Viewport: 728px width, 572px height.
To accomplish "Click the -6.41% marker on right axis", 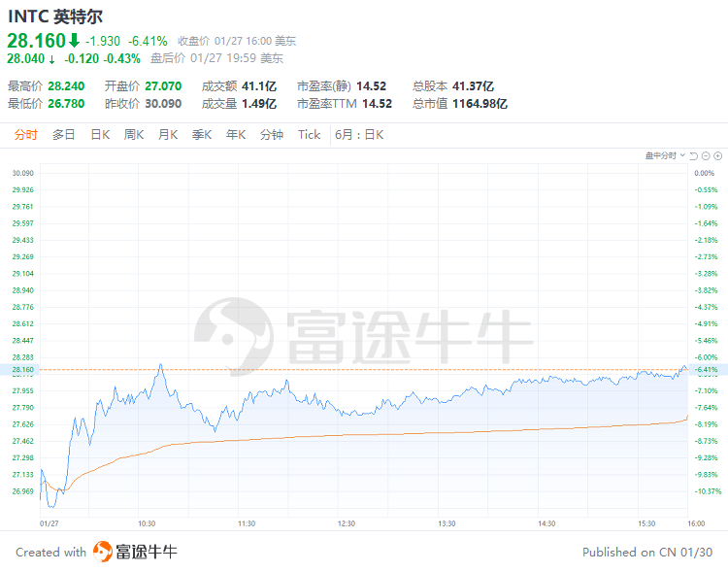I will (707, 370).
